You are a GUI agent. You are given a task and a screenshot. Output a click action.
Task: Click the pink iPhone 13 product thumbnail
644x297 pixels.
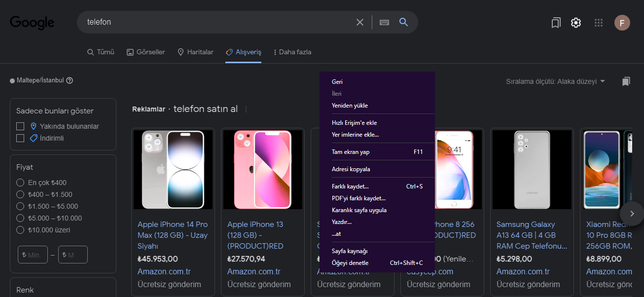[262, 169]
